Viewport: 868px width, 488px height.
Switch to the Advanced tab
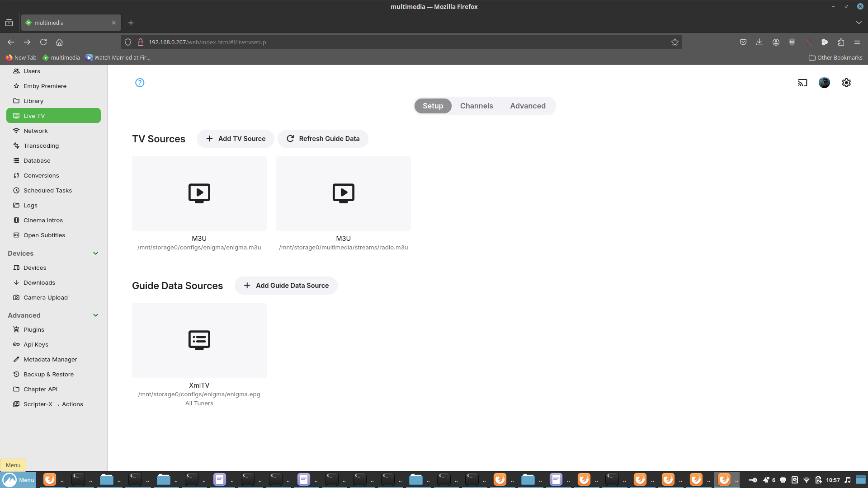(528, 106)
